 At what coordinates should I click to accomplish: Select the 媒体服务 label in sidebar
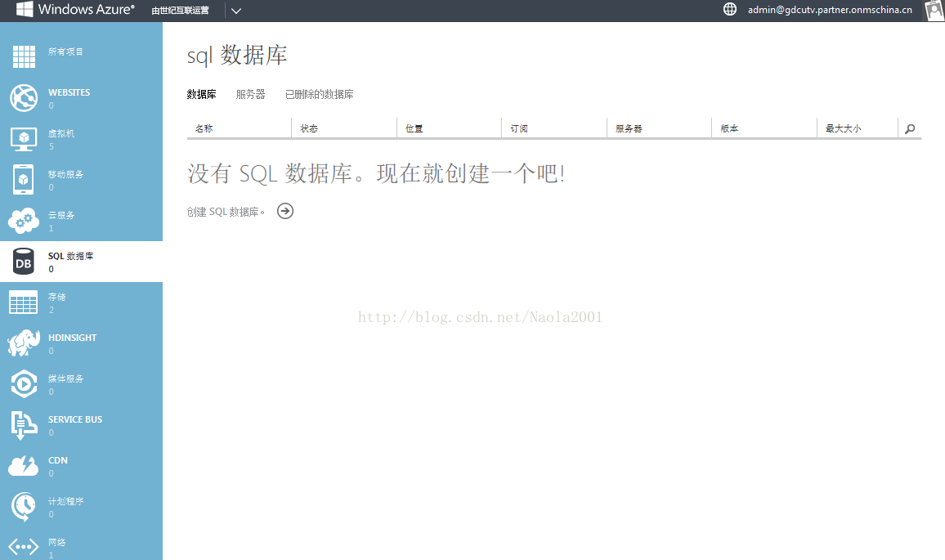pyautogui.click(x=65, y=379)
